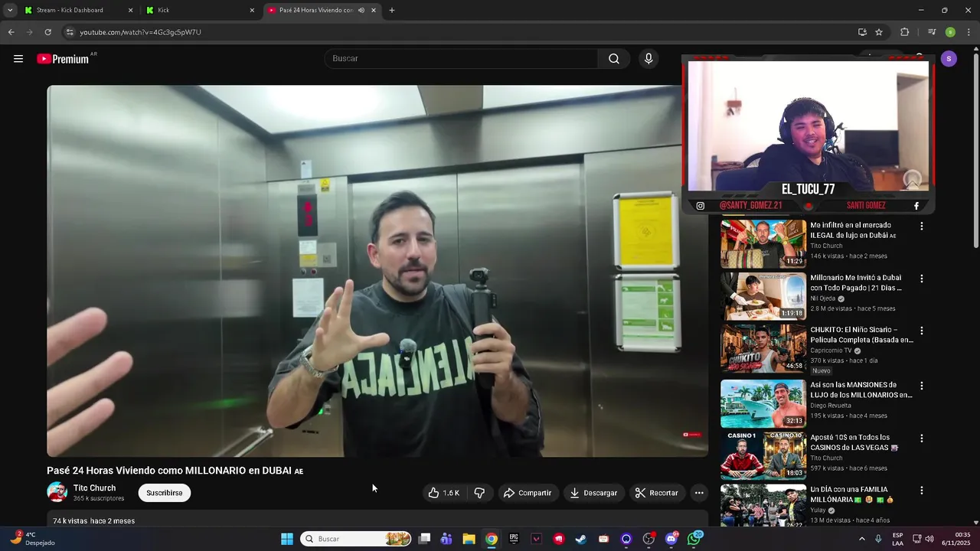980x551 pixels.
Task: Open the account avatar menu
Action: 949,59
